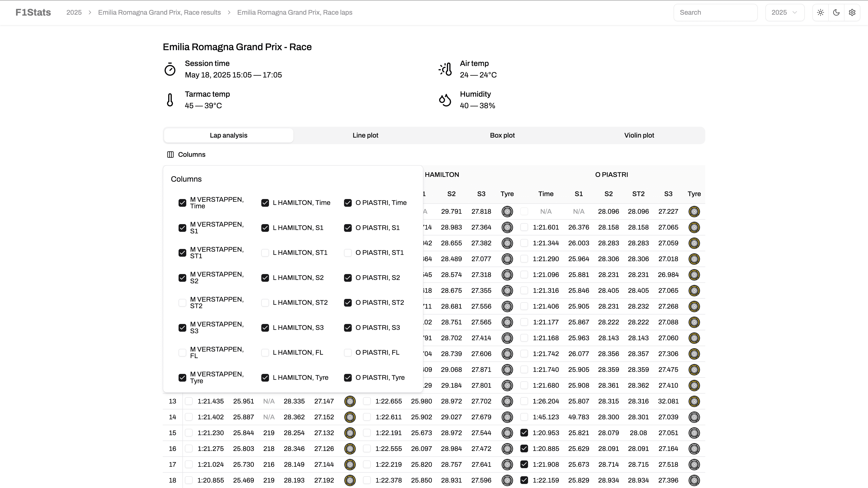Switch to dark theme using the moon icon
Image resolution: width=868 pixels, height=488 pixels.
(x=836, y=12)
